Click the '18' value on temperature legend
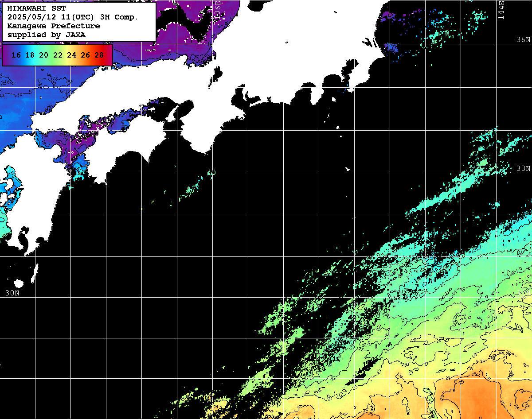 click(30, 55)
